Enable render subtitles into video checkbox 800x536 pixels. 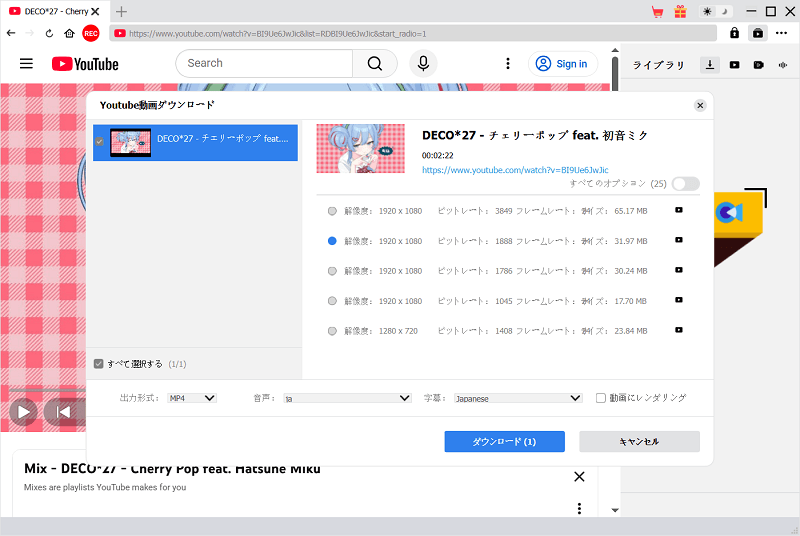point(601,398)
